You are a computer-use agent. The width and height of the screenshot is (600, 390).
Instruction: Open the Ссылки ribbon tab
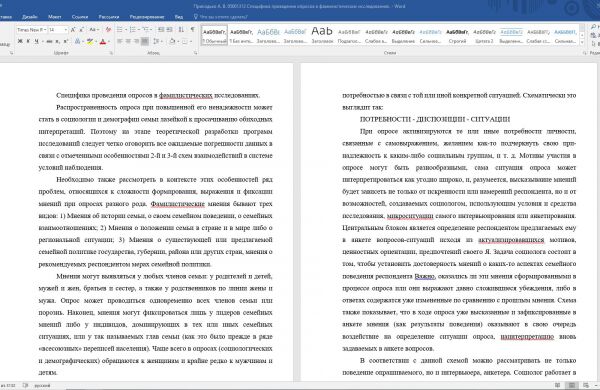[80, 17]
